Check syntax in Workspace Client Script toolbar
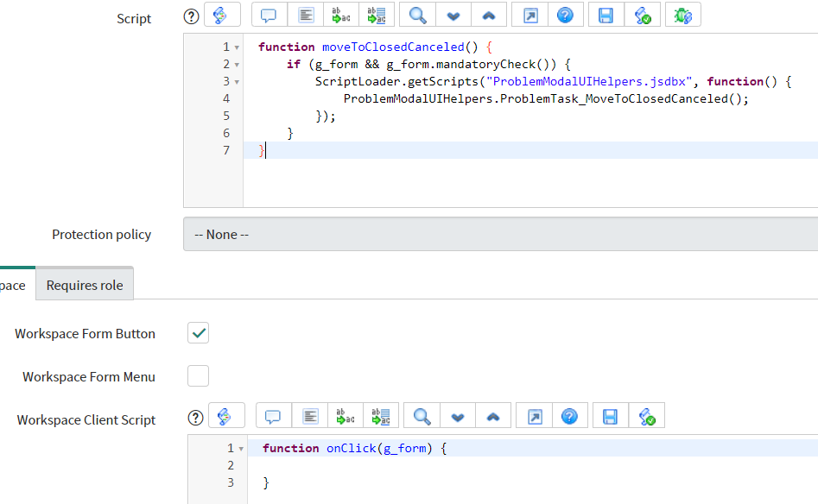Screen dimensions: 818x504 (x=646, y=417)
